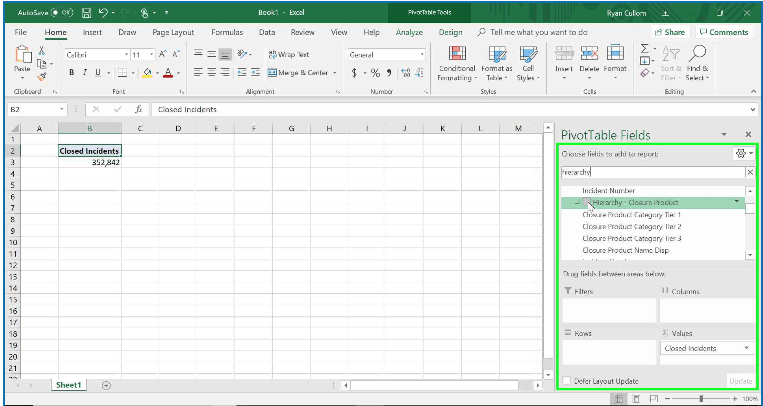Apply Comma Style number format
Viewport: 763px width, 406px height.
[x=389, y=73]
